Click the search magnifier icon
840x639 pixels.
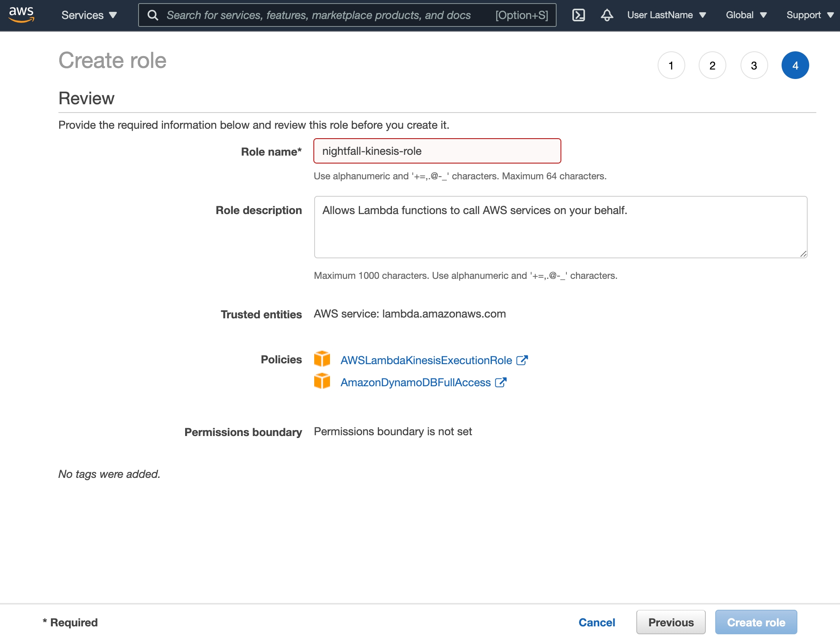(x=153, y=15)
